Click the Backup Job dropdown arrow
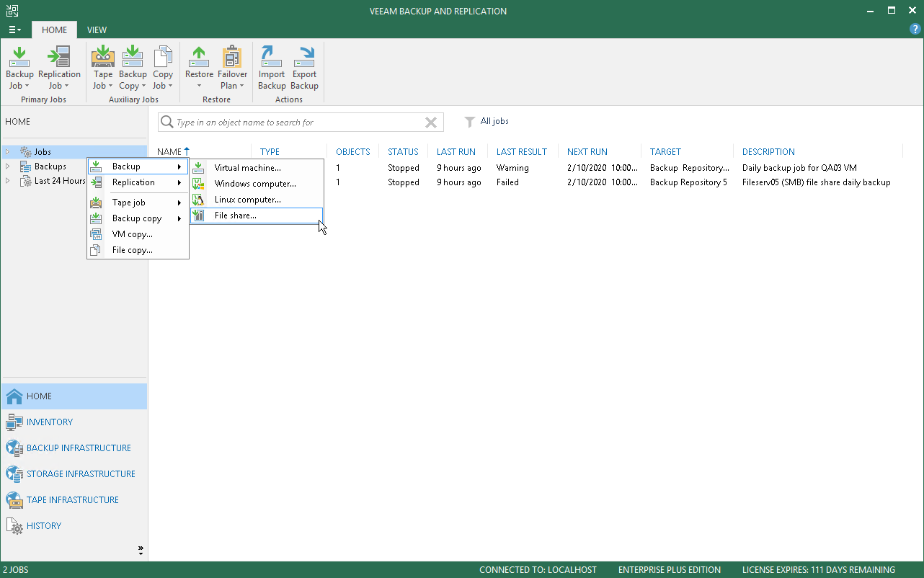The height and width of the screenshot is (578, 924). (27, 86)
